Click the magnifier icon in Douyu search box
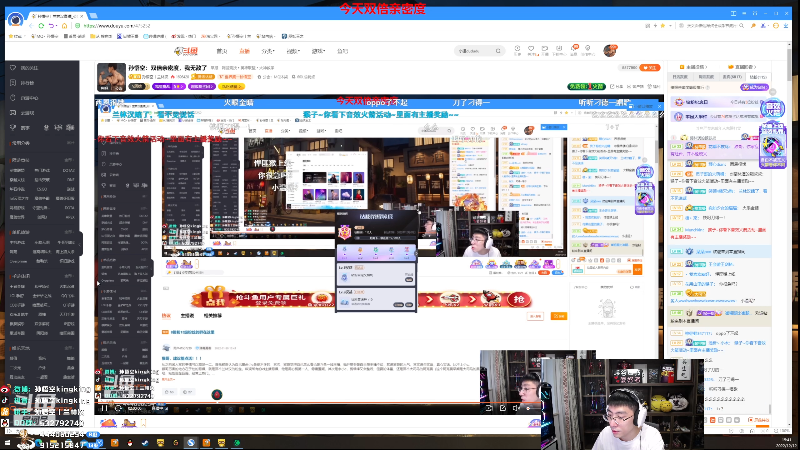The height and width of the screenshot is (450, 800). pyautogui.click(x=498, y=51)
